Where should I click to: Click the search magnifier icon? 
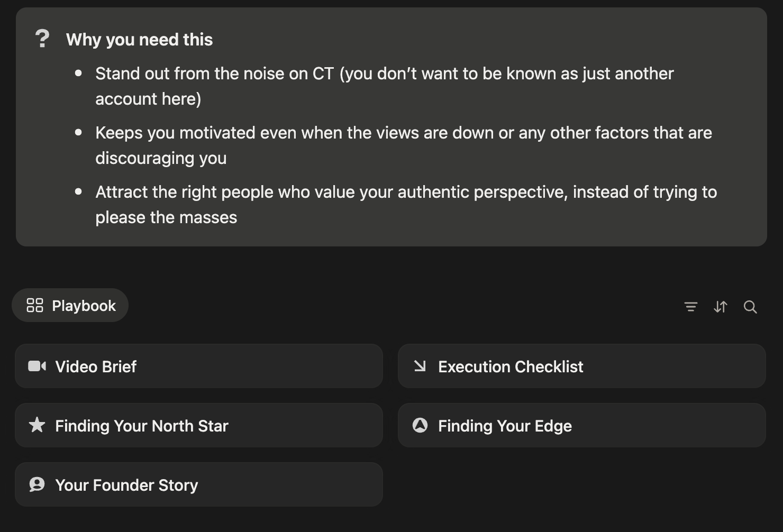pyautogui.click(x=750, y=307)
